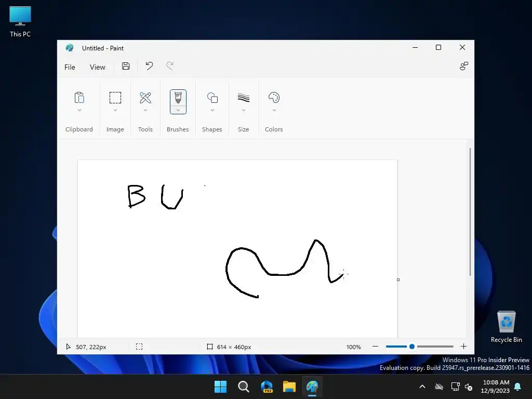
Task: Open the Recycle Bin desktop icon
Action: 506,327
